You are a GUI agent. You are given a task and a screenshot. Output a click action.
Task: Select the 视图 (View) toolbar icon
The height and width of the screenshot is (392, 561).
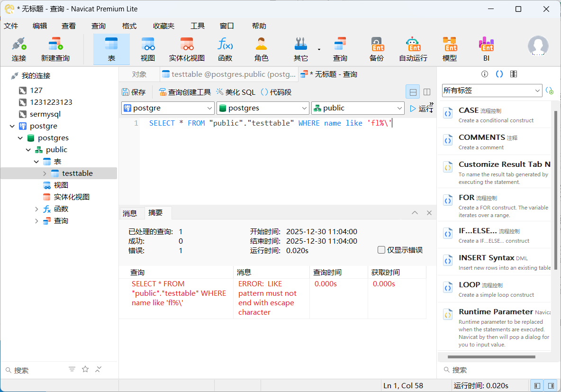click(148, 49)
